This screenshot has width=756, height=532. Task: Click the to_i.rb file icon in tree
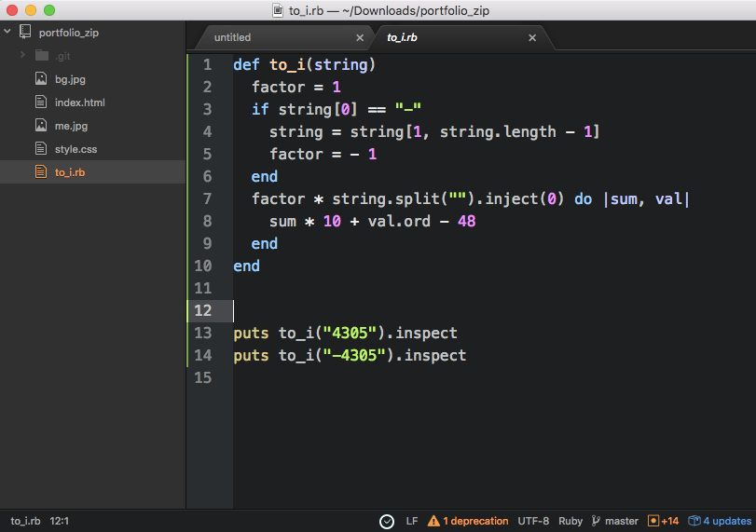point(41,171)
